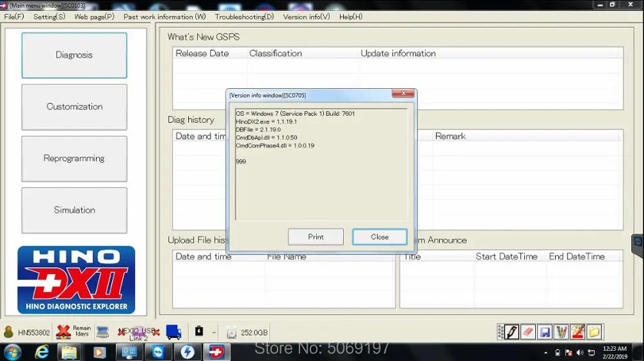Image resolution: width=644 pixels, height=361 pixels.
Task: Open the control panel taskbar icon
Action: 129,353
